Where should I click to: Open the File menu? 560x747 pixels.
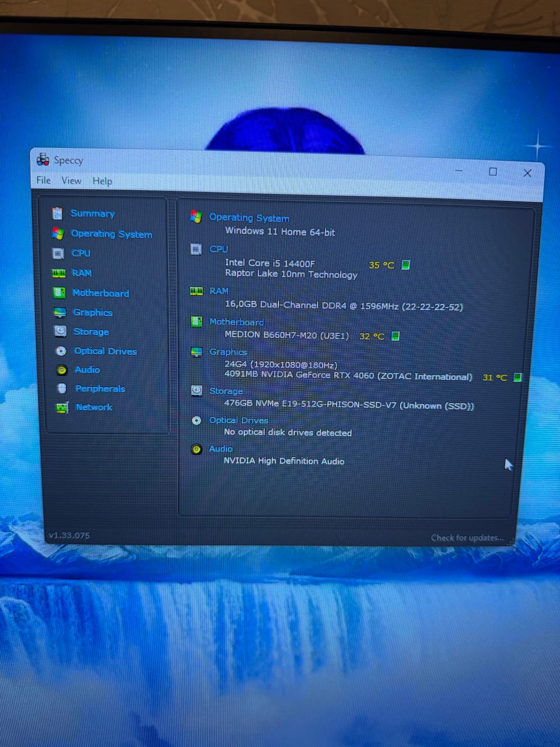[43, 180]
